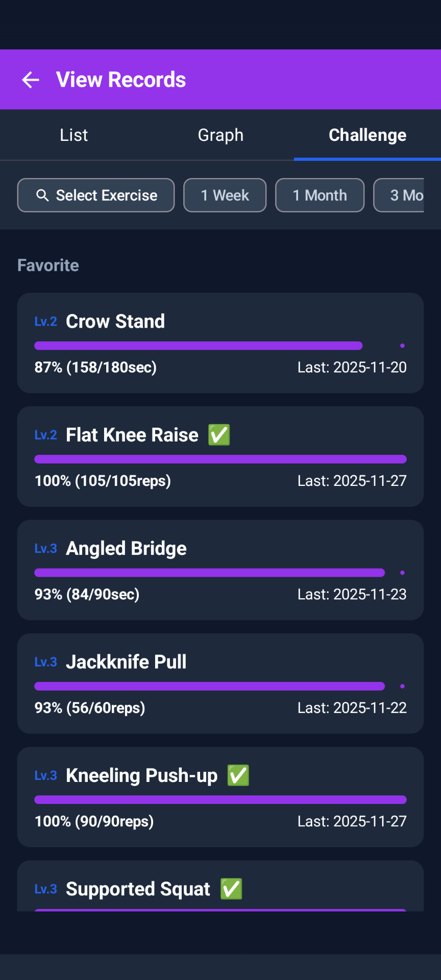
Task: Click the Kneeling Push-up green checkmark
Action: (x=238, y=775)
